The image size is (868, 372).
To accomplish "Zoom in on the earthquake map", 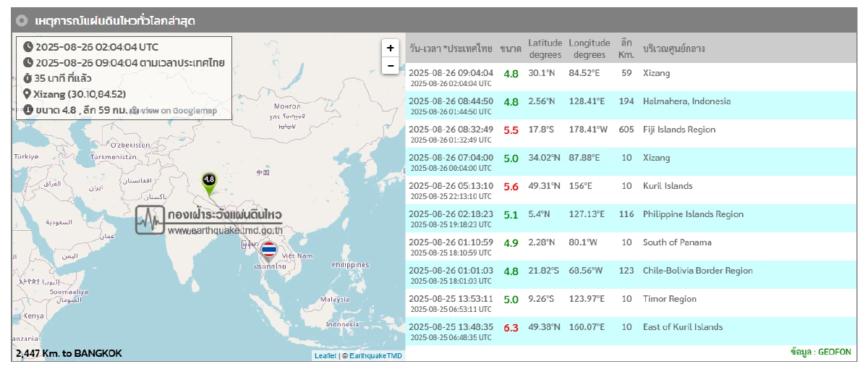I will [390, 48].
